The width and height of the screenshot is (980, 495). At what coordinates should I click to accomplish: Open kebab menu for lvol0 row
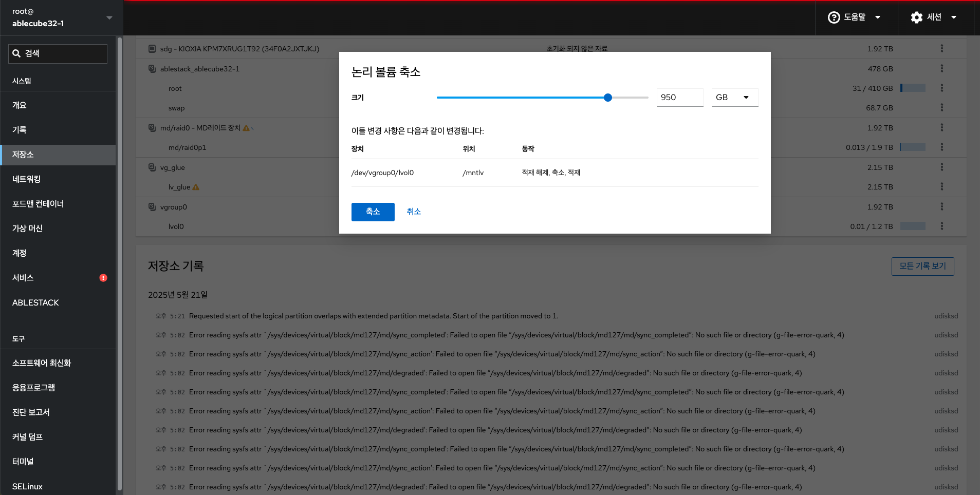click(x=941, y=226)
